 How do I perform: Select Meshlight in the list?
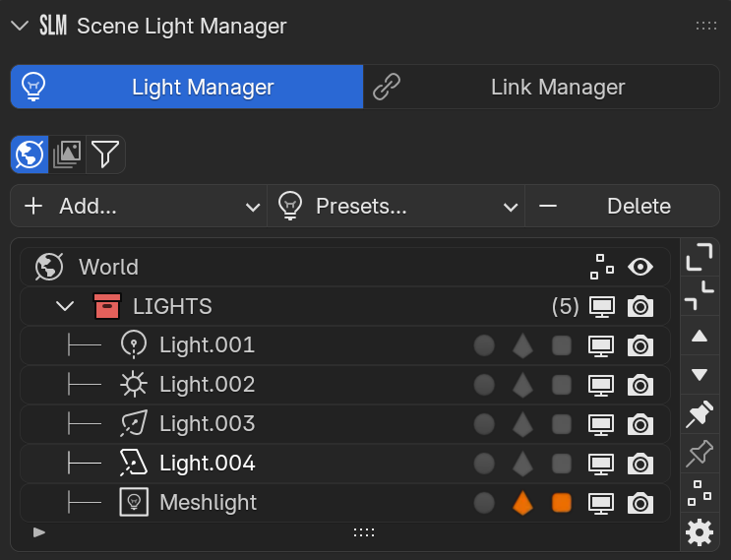pyautogui.click(x=345, y=503)
